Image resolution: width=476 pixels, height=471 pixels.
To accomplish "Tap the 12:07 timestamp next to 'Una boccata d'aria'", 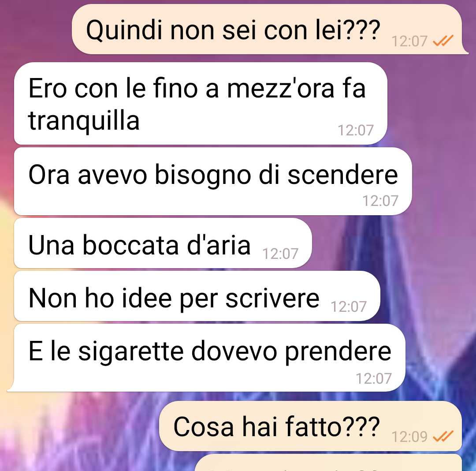I will [280, 254].
